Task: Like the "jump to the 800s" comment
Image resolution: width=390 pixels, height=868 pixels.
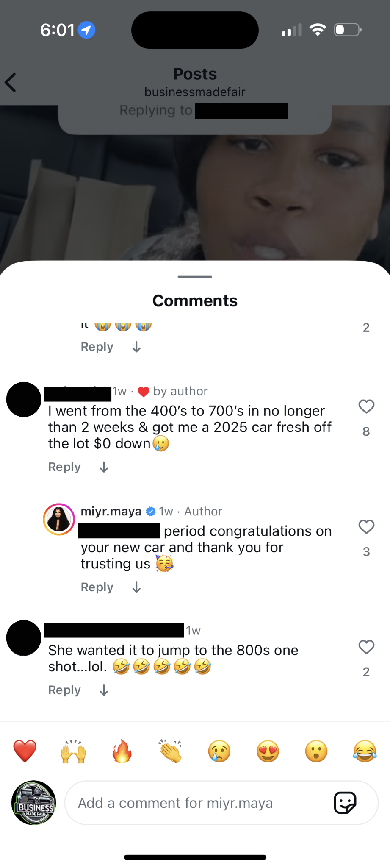Action: [366, 647]
